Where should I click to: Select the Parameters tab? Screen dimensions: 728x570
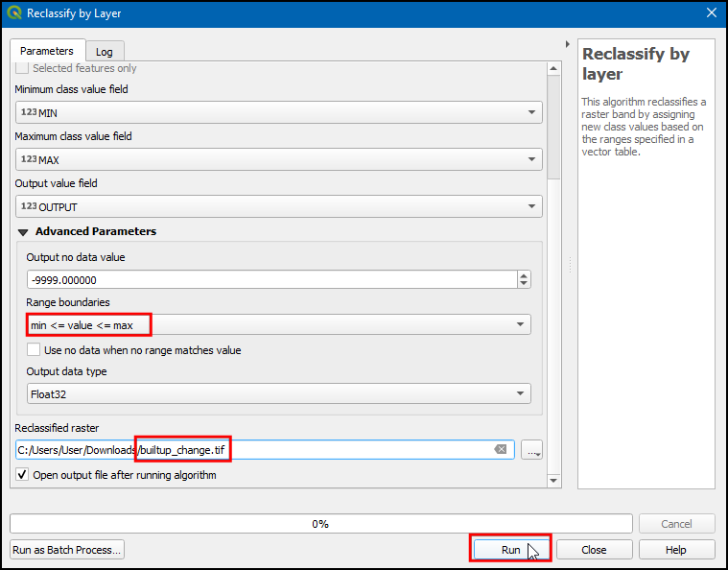[x=46, y=51]
